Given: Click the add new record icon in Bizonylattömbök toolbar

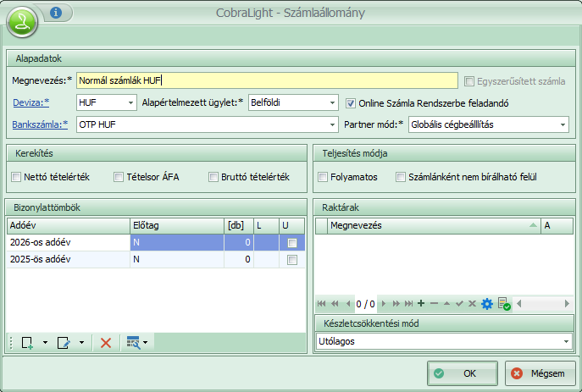Looking at the screenshot, I should pyautogui.click(x=27, y=342).
